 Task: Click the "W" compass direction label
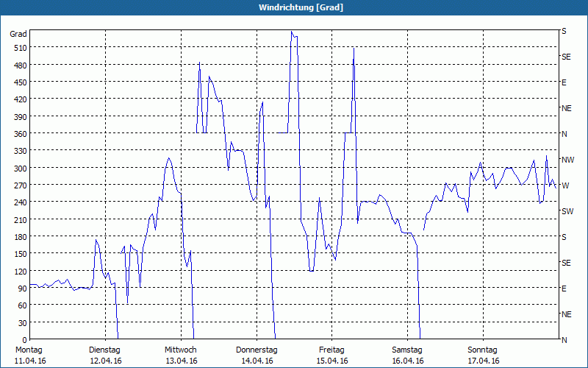click(x=565, y=185)
